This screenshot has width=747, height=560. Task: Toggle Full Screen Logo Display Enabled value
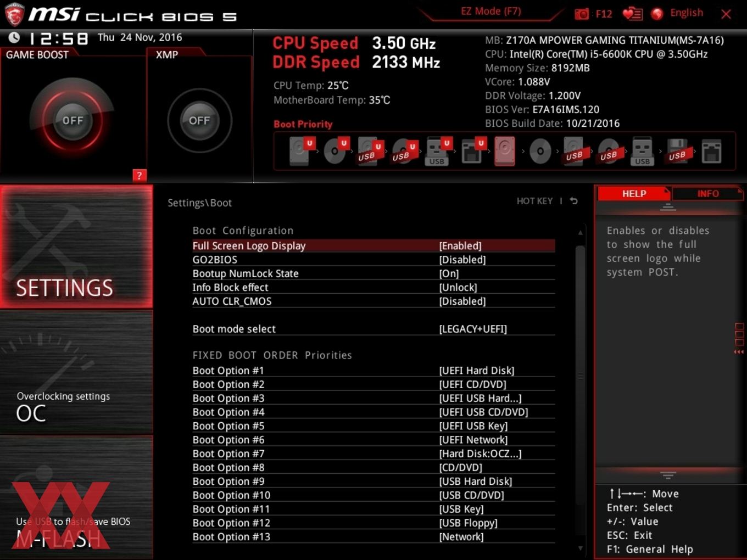460,246
